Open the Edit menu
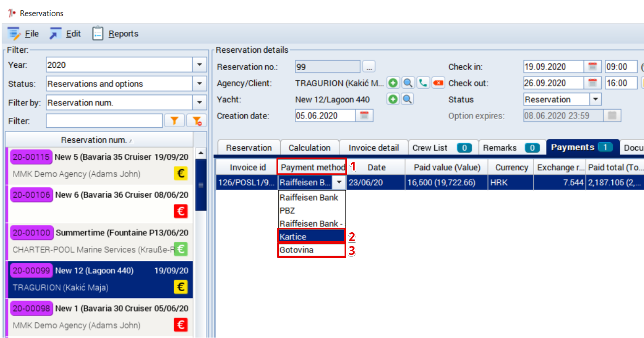This screenshot has width=644, height=338. pos(65,34)
